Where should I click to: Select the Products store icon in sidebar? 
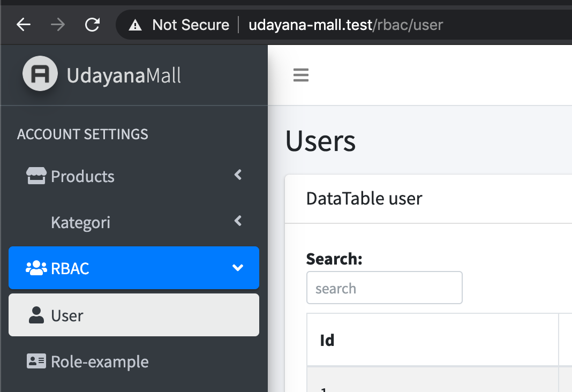35,175
